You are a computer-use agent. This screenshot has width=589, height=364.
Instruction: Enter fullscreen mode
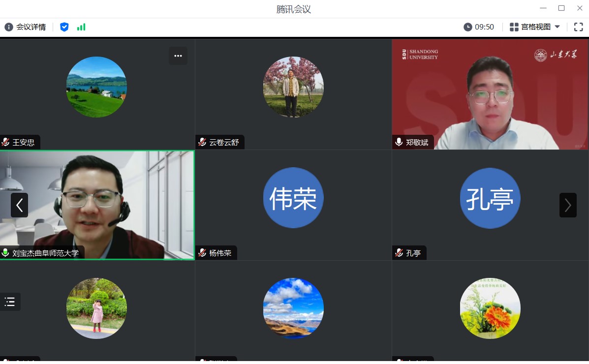(x=579, y=27)
